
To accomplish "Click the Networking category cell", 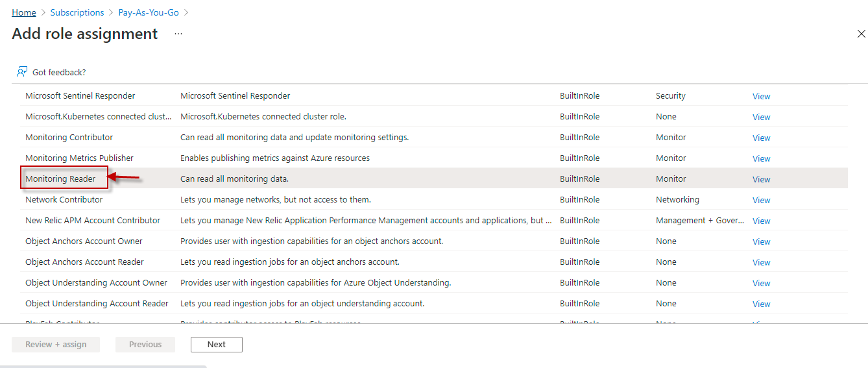I will point(677,199).
